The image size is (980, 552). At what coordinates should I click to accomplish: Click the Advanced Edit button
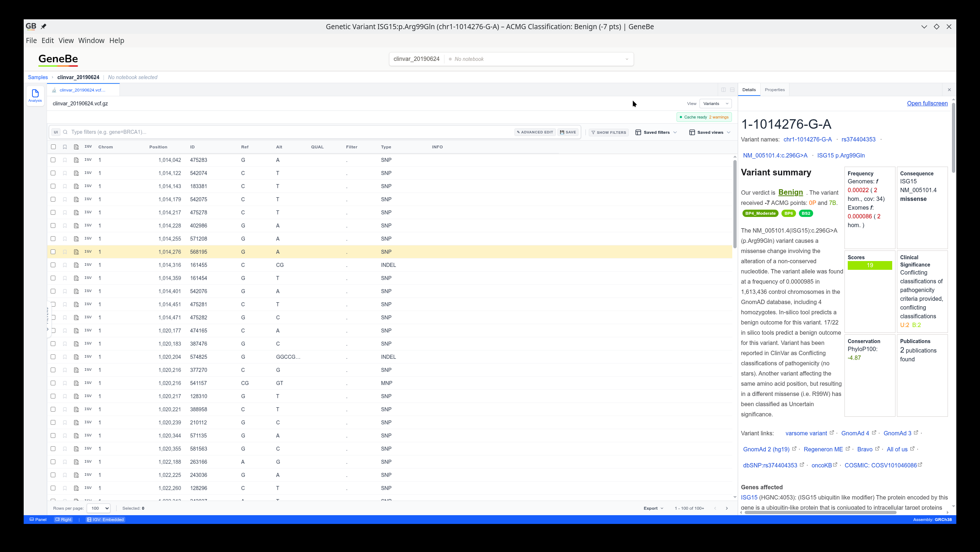[x=535, y=132]
